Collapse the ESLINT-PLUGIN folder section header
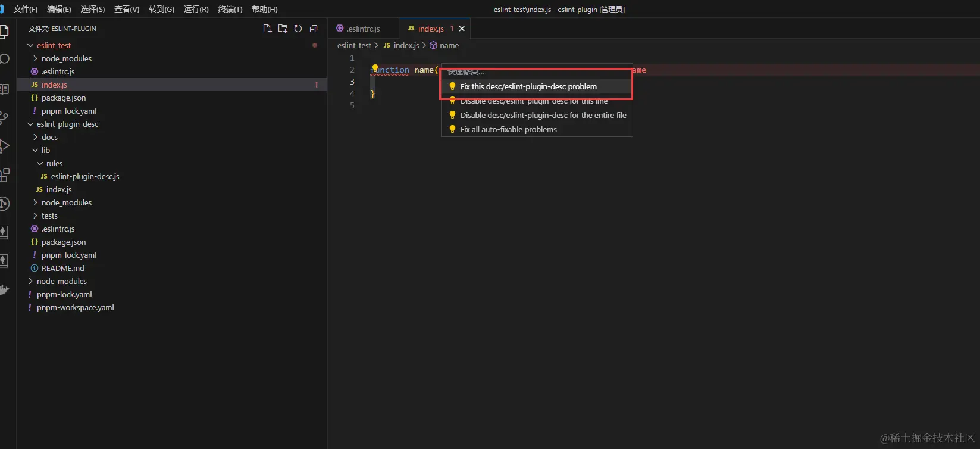The image size is (980, 449). point(62,29)
